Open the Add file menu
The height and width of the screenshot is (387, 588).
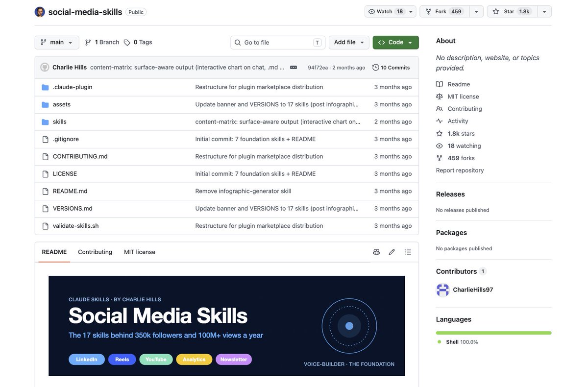349,43
